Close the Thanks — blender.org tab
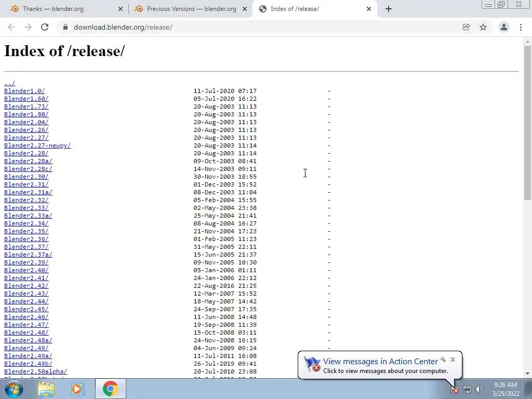The image size is (532, 399). [x=121, y=9]
